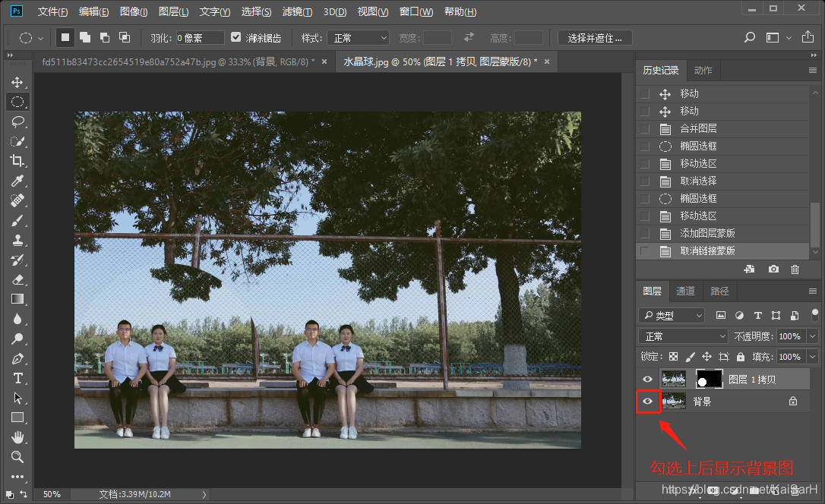Select the Eyedropper tool
The image size is (825, 504).
tap(17, 181)
